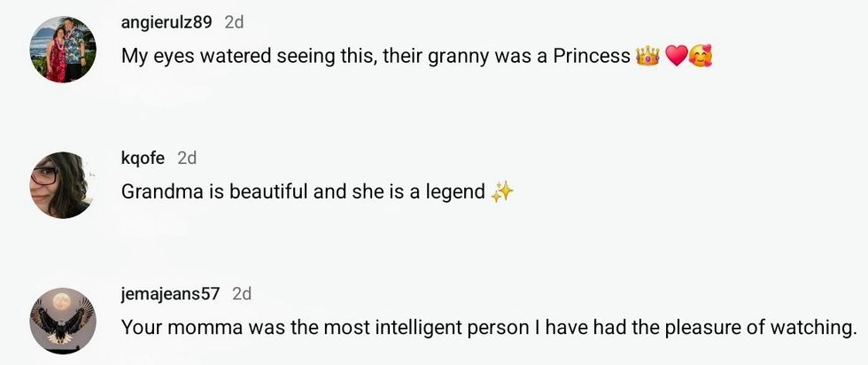This screenshot has height=365, width=868.
Task: Click the red heart emoji
Action: tap(676, 57)
